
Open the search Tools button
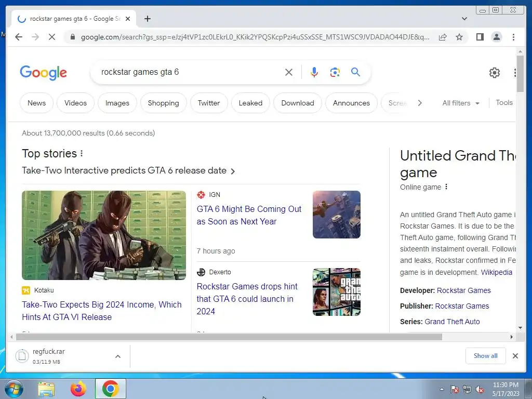[504, 102]
